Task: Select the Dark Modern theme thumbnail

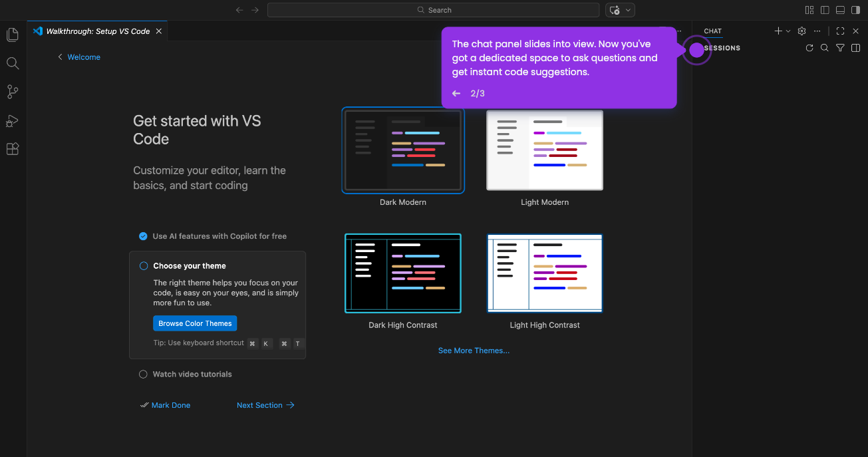Action: coord(403,150)
